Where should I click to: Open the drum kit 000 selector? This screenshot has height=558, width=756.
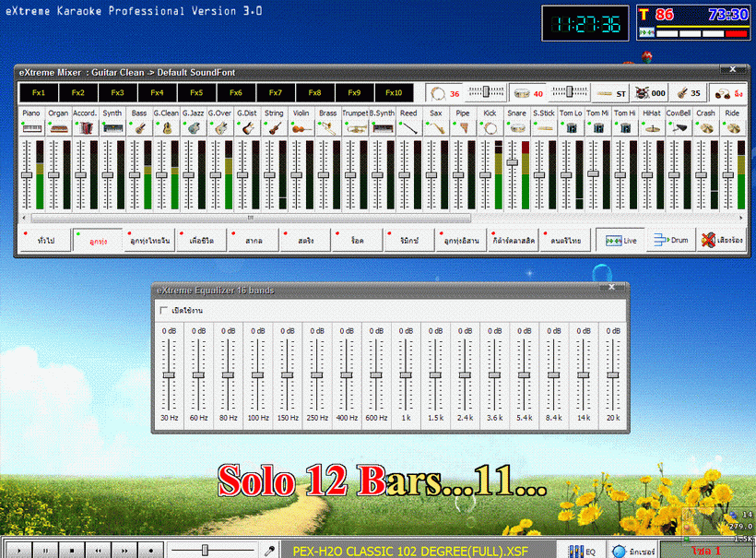650,93
